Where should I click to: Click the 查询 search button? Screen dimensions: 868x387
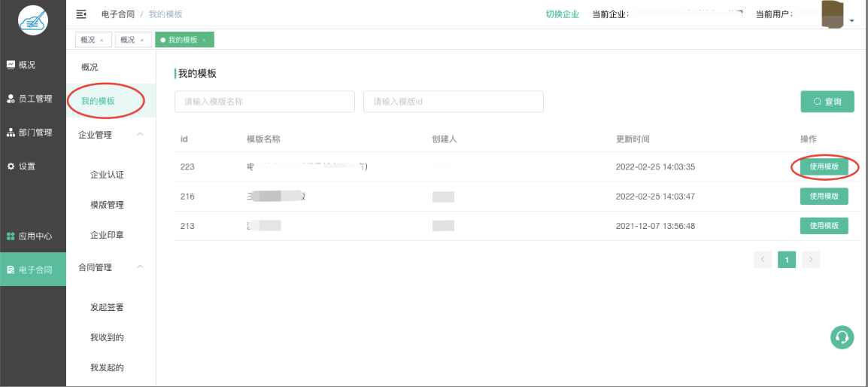click(827, 102)
